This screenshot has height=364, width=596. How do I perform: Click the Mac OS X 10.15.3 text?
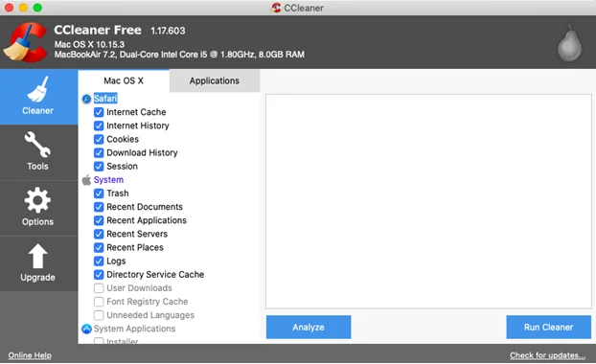coord(89,44)
